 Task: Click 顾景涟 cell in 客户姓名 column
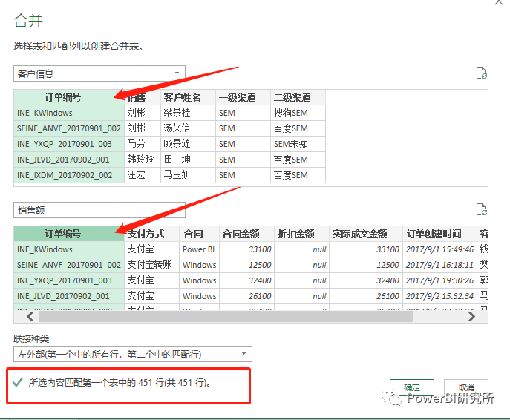tap(188, 144)
